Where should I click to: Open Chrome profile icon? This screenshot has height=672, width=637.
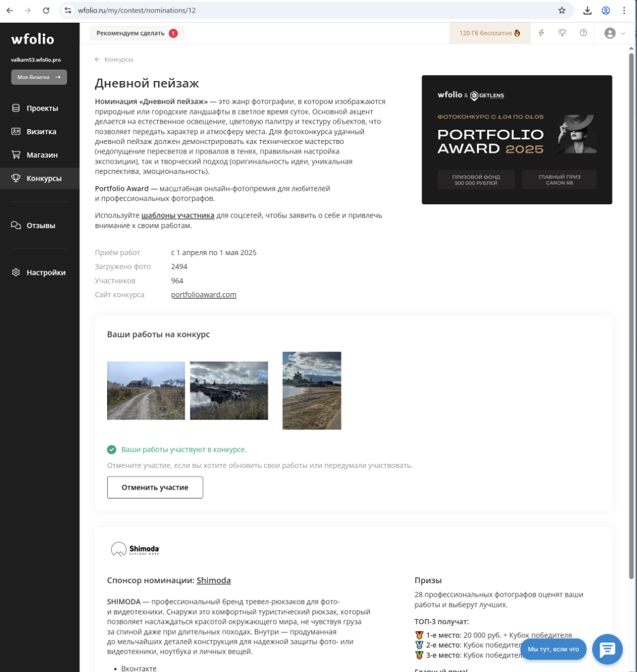(x=606, y=10)
